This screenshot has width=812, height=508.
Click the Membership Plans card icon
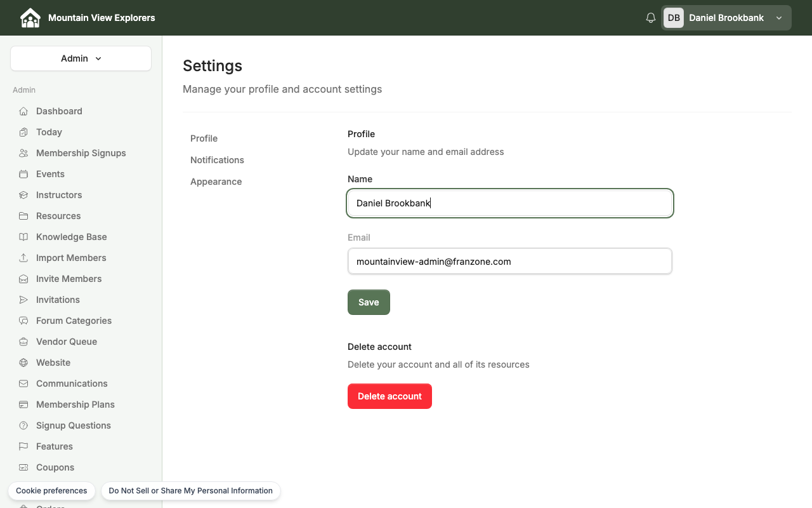[x=23, y=404]
